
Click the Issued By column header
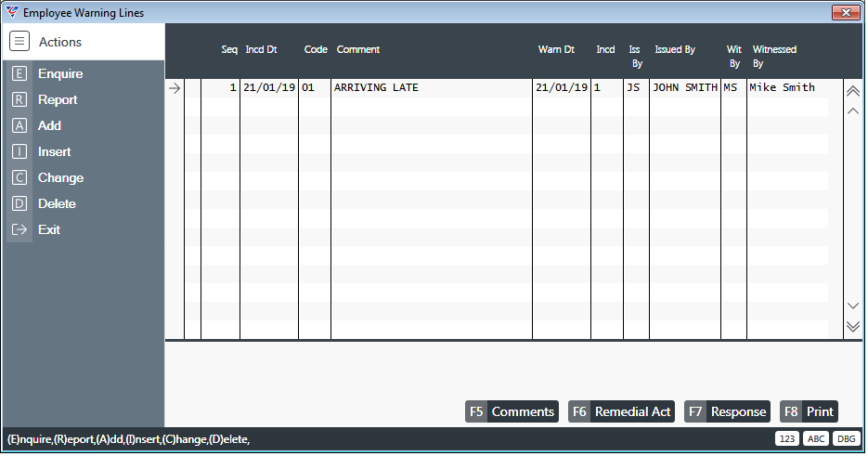click(x=675, y=49)
